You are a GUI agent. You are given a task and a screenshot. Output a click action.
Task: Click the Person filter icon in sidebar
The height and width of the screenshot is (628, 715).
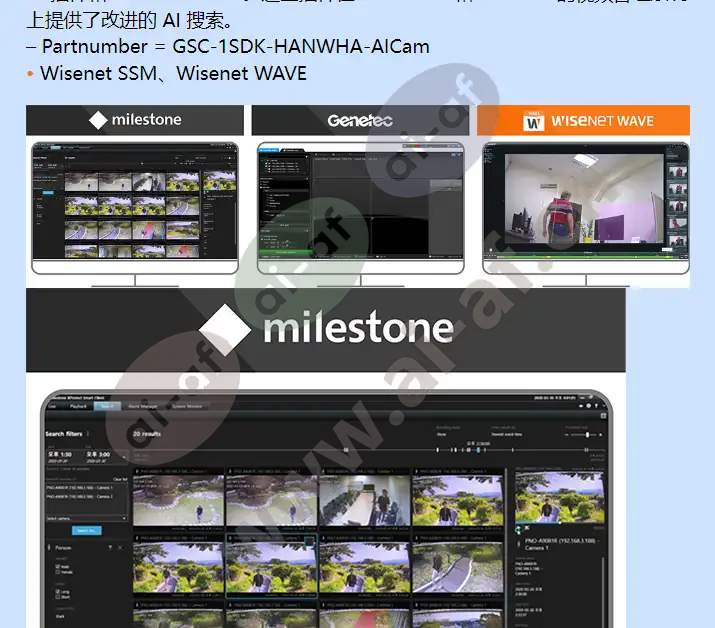(51, 548)
